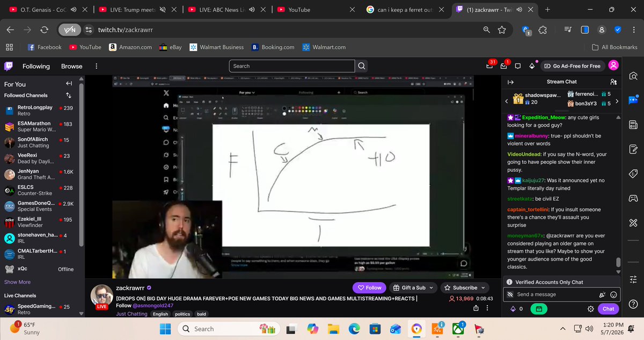Open the apps grid in bookmarks bar
Screen dimensions: 644x340
click(9, 47)
